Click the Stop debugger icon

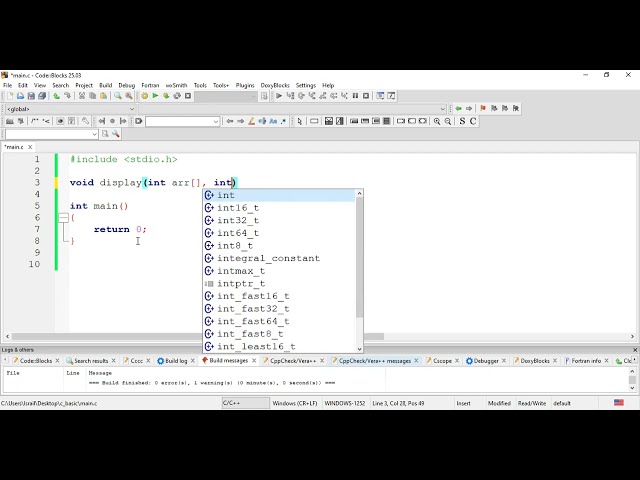click(x=366, y=96)
